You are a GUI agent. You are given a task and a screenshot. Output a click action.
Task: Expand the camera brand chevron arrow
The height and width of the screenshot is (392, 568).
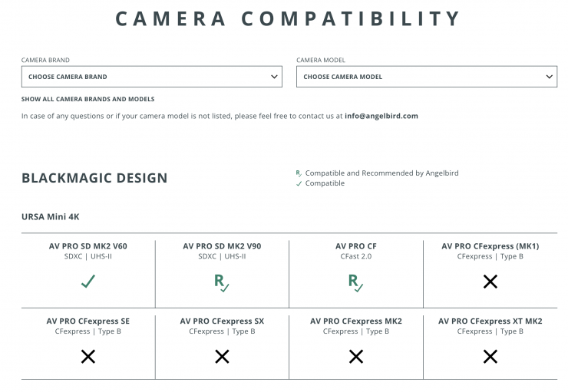[x=275, y=77]
